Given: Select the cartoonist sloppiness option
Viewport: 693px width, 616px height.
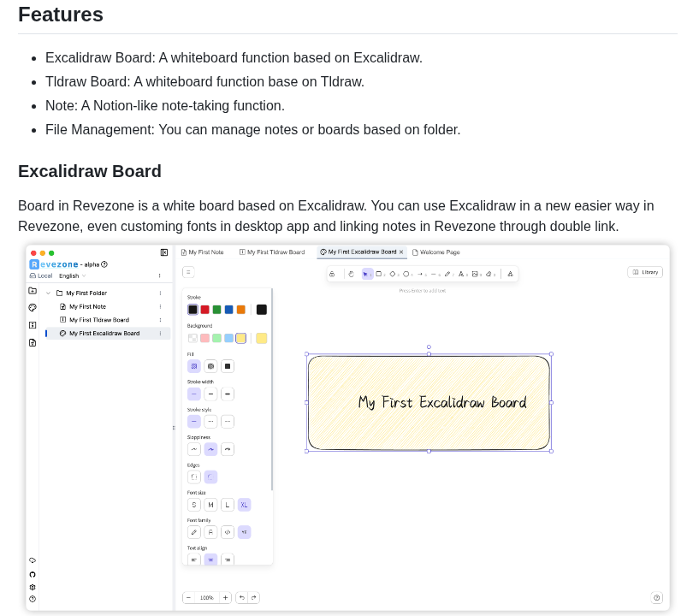Looking at the screenshot, I should (228, 449).
